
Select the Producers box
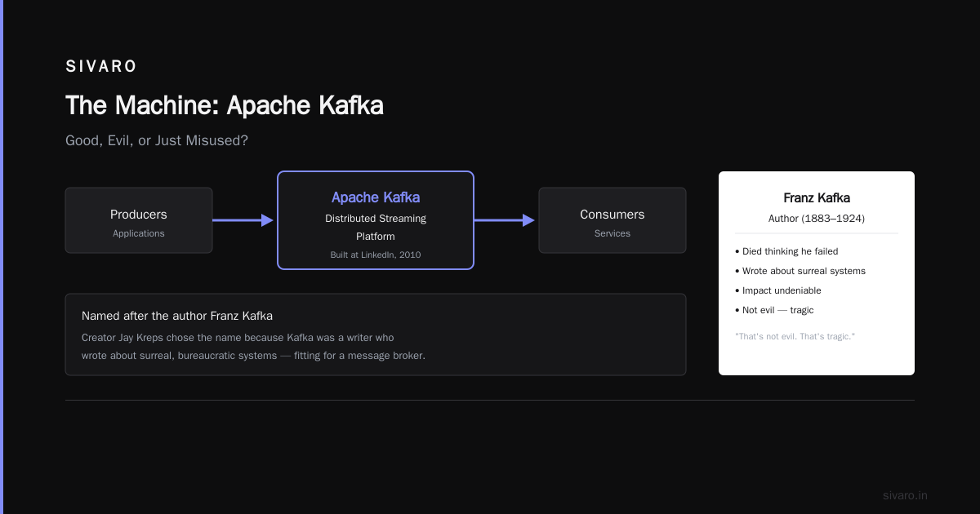click(x=139, y=220)
